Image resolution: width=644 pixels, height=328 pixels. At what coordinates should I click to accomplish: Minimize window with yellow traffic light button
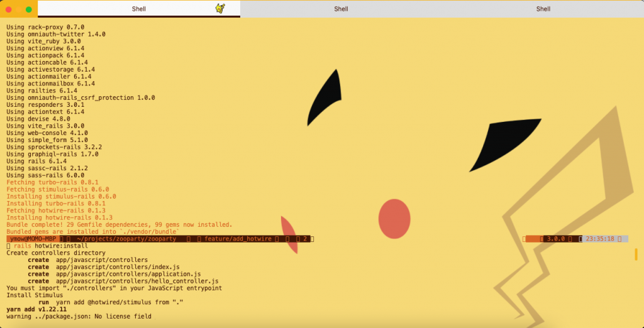(18, 9)
